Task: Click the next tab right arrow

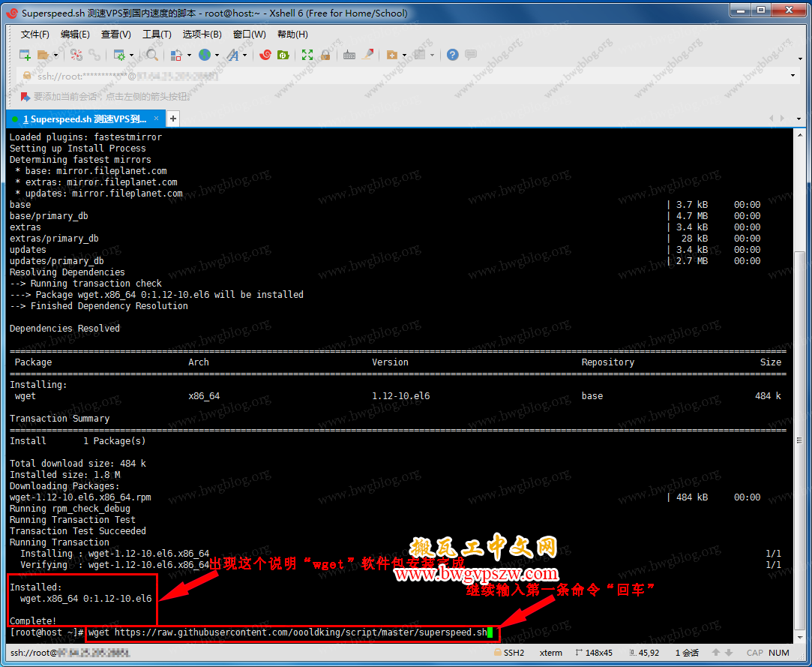Action: 782,119
